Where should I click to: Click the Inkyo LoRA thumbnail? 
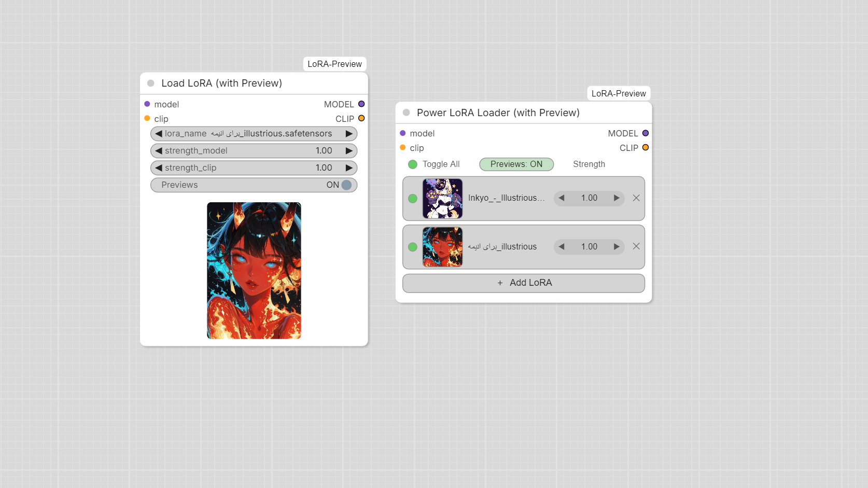click(442, 199)
